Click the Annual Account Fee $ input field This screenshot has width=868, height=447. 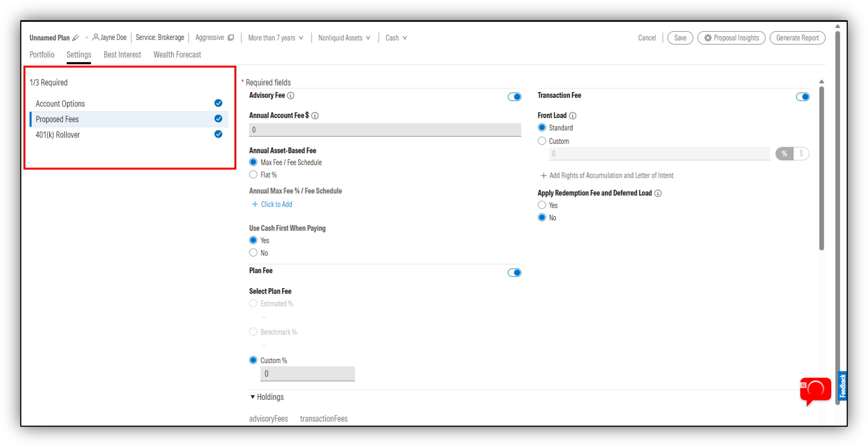[x=385, y=130]
